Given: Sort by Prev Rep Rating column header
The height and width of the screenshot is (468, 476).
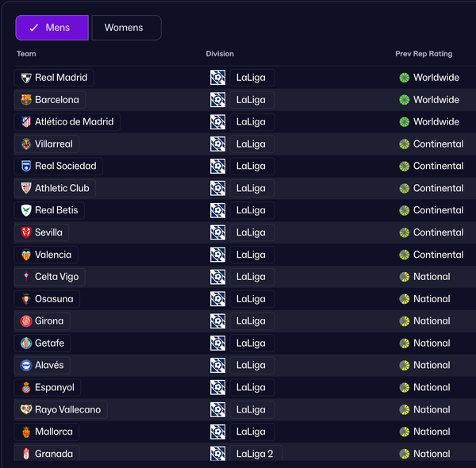Looking at the screenshot, I should pos(424,54).
